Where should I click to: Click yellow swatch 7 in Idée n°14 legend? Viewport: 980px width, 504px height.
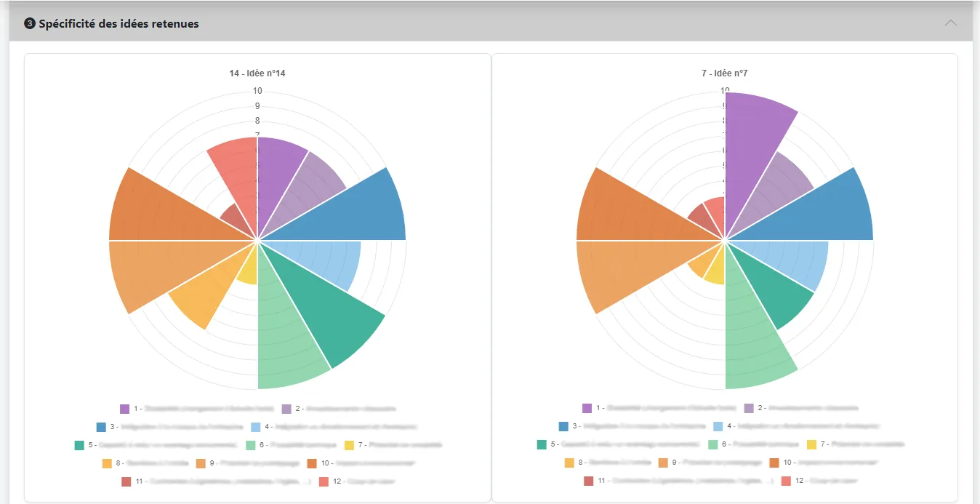[349, 444]
